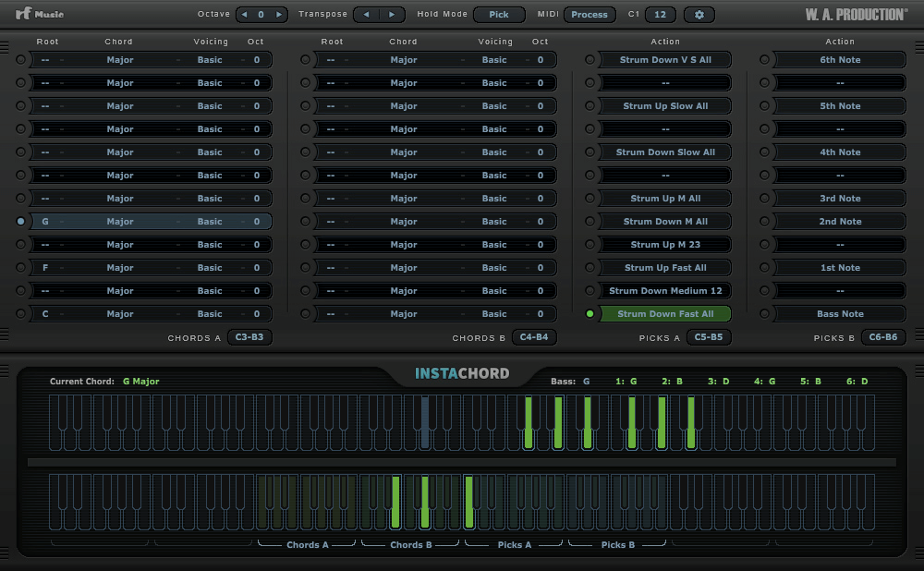
Task: Click the MIDI Process button
Action: pos(590,15)
